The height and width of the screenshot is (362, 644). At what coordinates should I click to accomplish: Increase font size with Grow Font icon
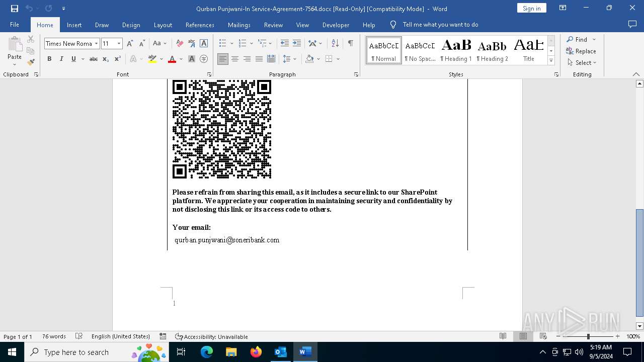pyautogui.click(x=130, y=44)
